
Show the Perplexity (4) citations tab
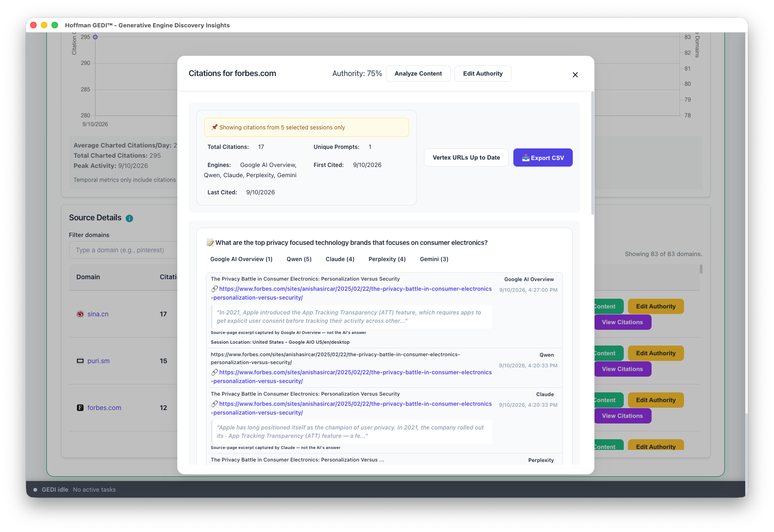click(x=387, y=259)
